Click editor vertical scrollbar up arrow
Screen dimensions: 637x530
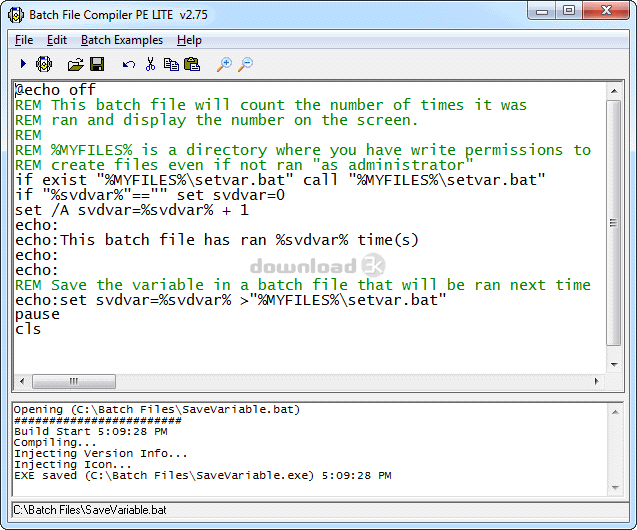614,91
